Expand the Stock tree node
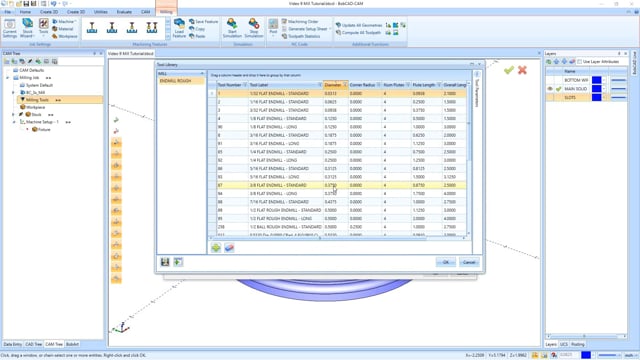This screenshot has width=640, height=360. coord(13,115)
